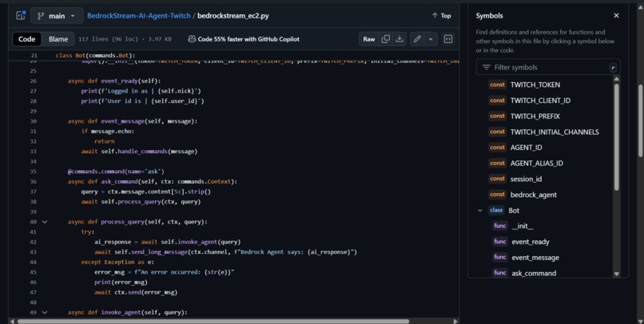This screenshot has width=644, height=324.
Task: Expand the file tree side panel icon
Action: tap(21, 16)
